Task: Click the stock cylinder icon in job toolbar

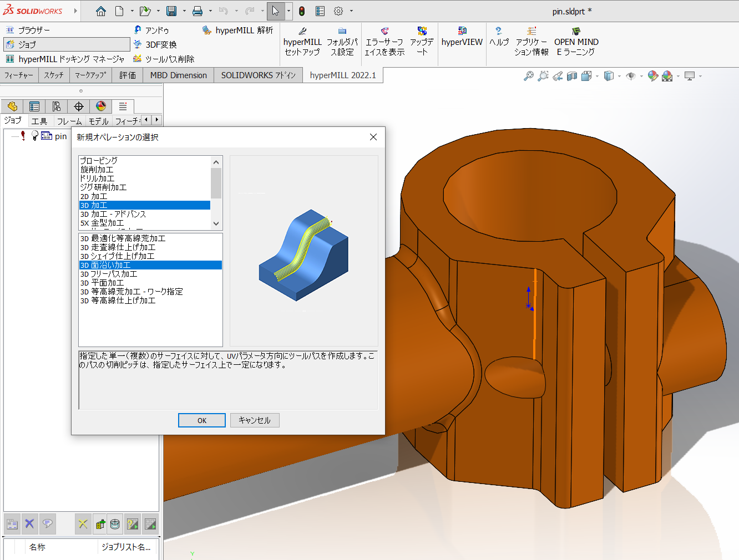Action: click(115, 524)
